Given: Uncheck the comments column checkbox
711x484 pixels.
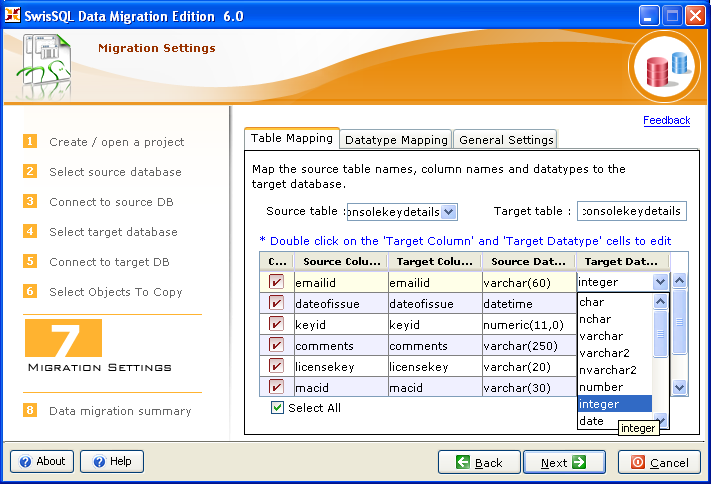Looking at the screenshot, I should click(276, 345).
